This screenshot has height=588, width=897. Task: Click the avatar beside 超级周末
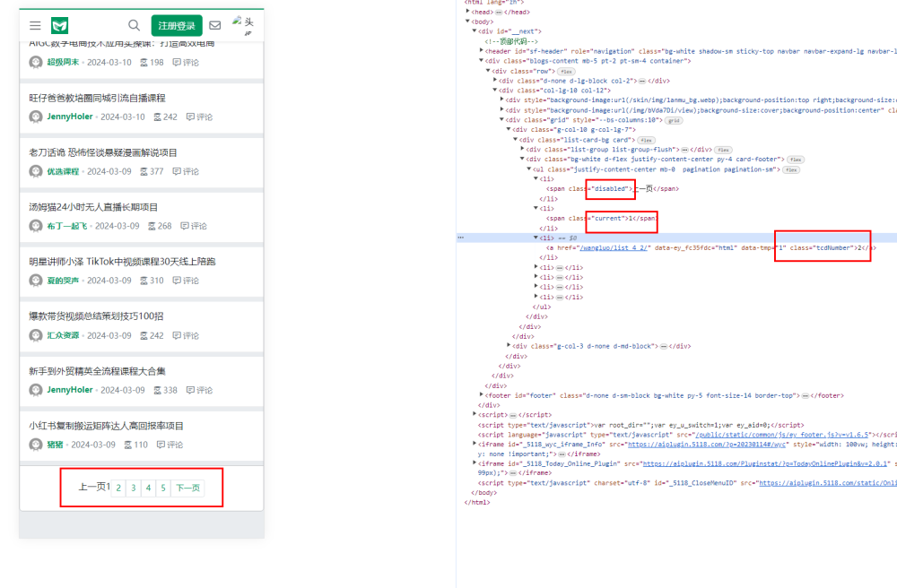[x=36, y=62]
